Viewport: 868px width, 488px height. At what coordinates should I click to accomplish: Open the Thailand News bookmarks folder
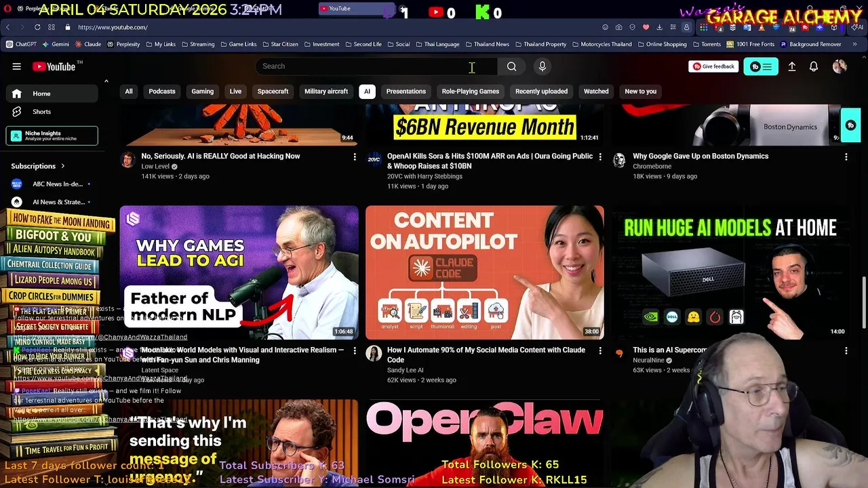coord(487,44)
